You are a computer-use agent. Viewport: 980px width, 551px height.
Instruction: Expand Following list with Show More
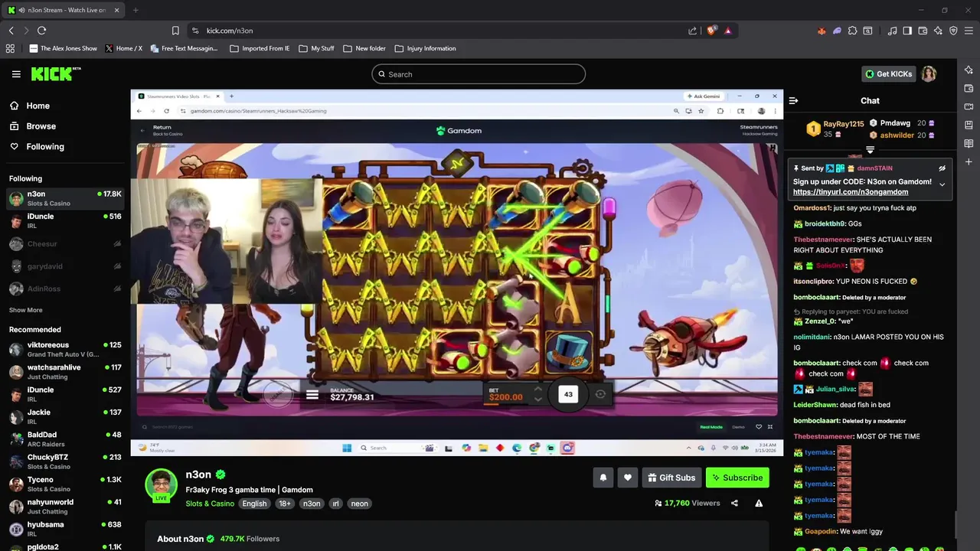coord(25,310)
